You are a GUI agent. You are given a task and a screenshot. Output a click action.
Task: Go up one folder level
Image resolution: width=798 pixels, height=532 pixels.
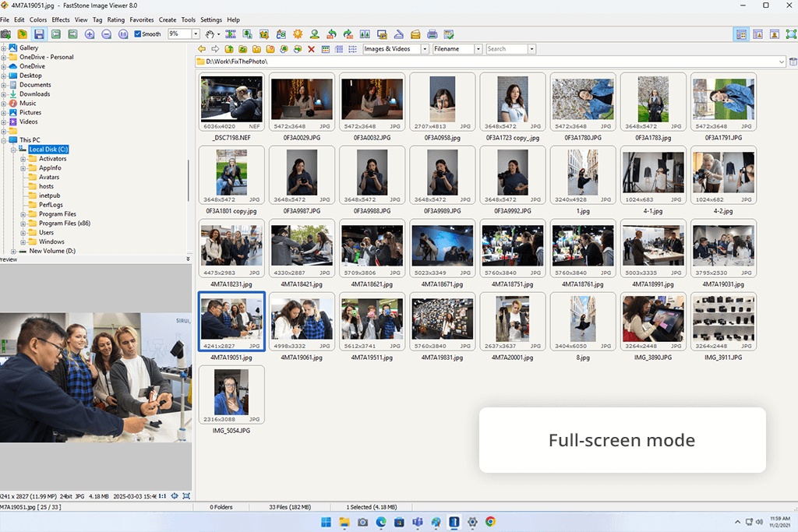(x=229, y=49)
